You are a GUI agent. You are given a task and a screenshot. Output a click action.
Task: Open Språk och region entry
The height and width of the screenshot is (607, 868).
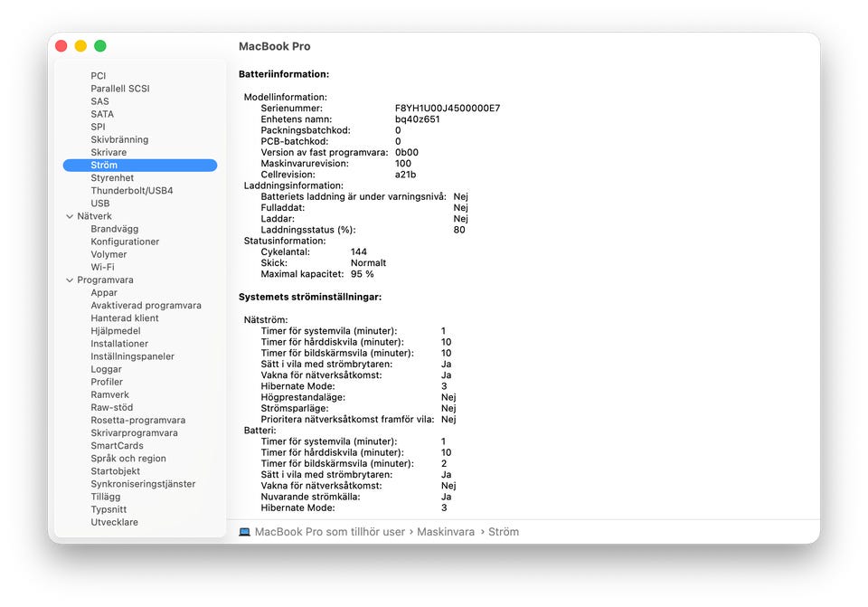point(128,458)
